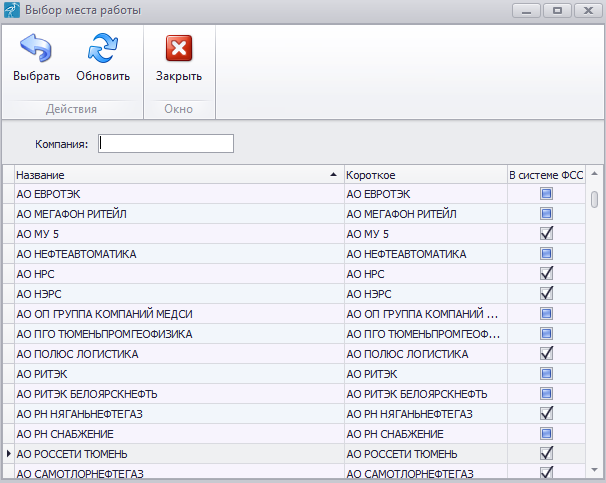Minimize the Выбор места работы window
This screenshot has width=606, height=483.
coord(527,10)
